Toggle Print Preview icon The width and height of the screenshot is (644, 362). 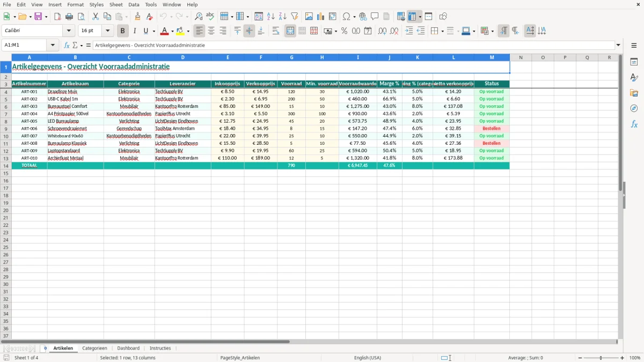tap(81, 17)
